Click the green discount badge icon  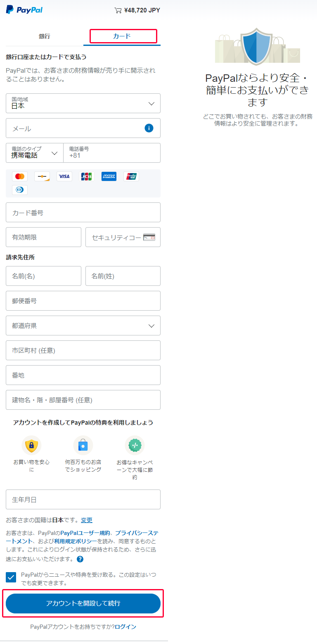pyautogui.click(x=135, y=445)
